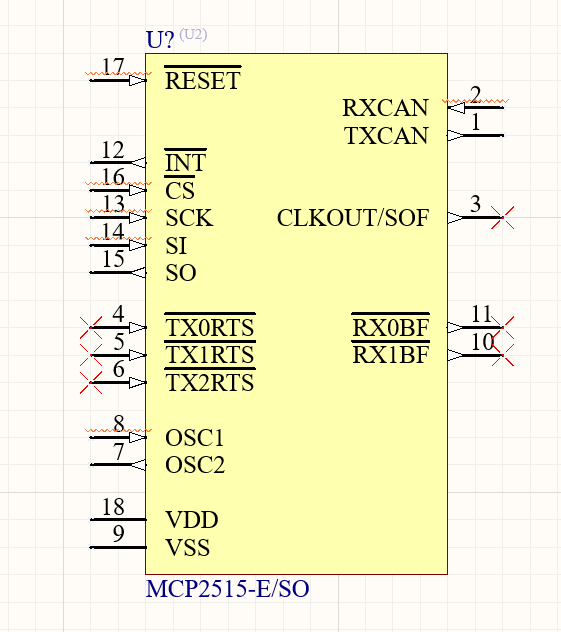Select the RXCAN pin label
The height and width of the screenshot is (632, 561).
[385, 108]
